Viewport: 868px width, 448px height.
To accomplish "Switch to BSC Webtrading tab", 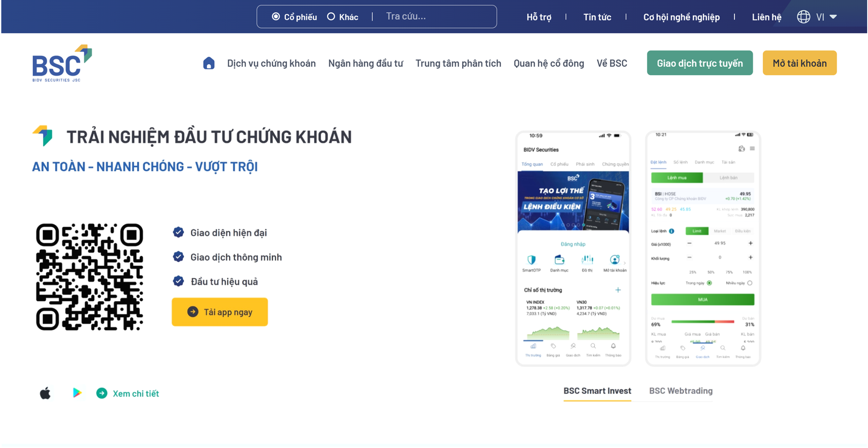I will click(x=681, y=391).
